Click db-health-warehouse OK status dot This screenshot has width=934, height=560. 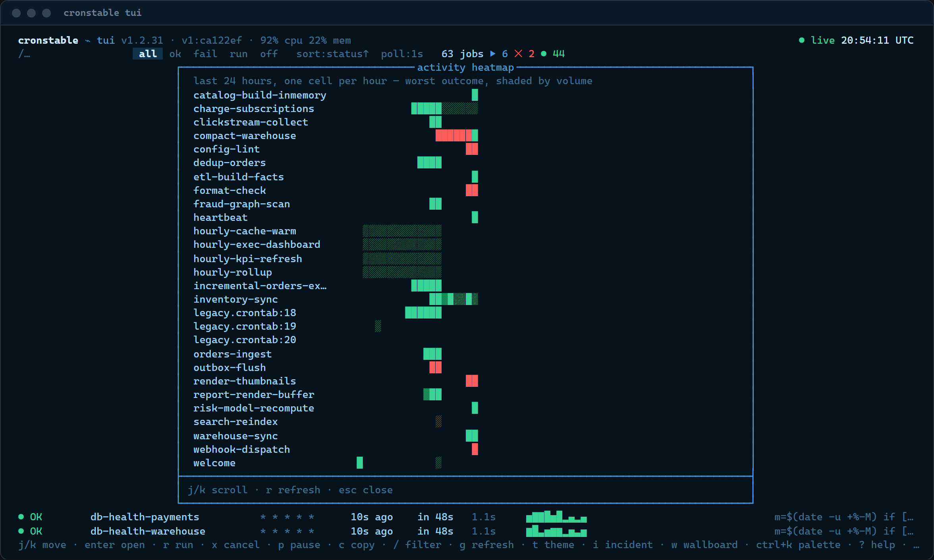[21, 531]
